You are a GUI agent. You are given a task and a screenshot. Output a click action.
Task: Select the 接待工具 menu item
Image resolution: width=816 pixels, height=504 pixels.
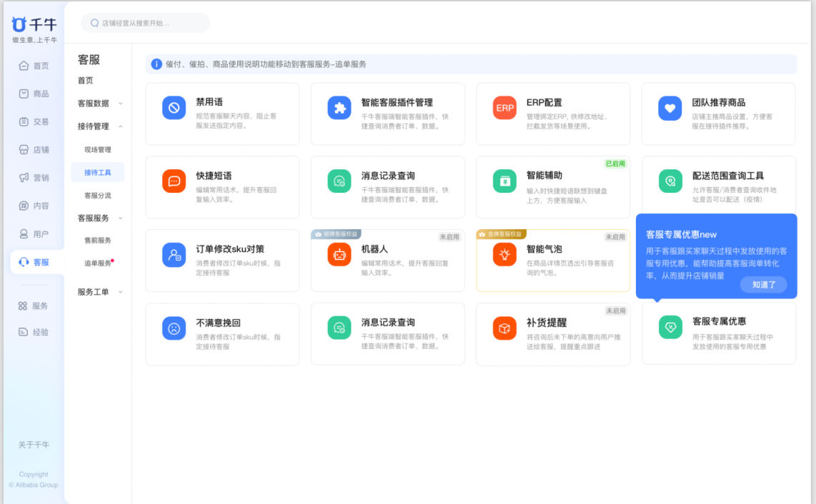98,173
